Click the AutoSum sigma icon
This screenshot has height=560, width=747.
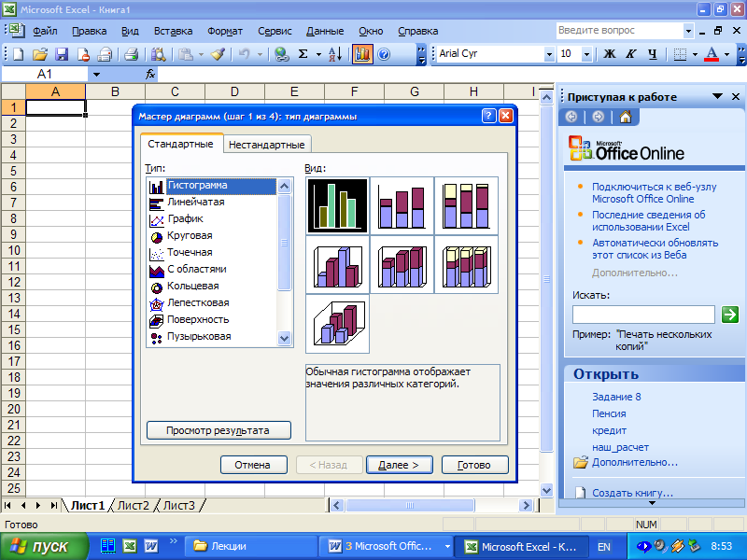click(303, 54)
